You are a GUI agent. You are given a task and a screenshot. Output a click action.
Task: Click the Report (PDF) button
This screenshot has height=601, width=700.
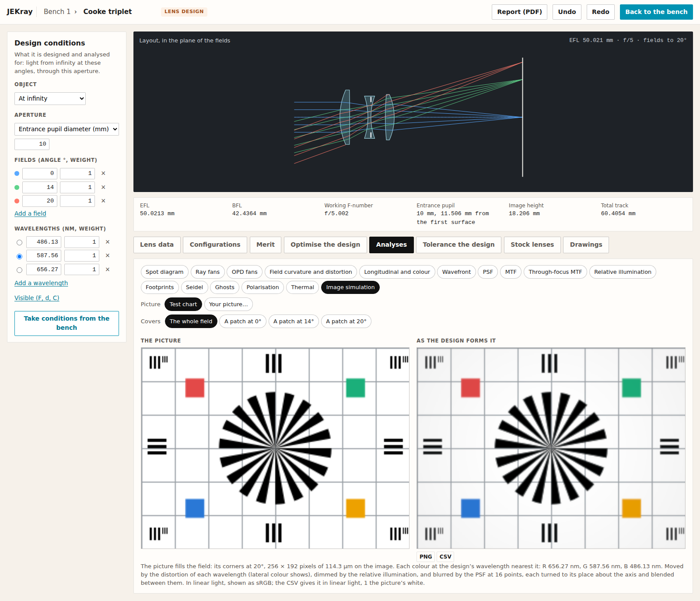(519, 12)
